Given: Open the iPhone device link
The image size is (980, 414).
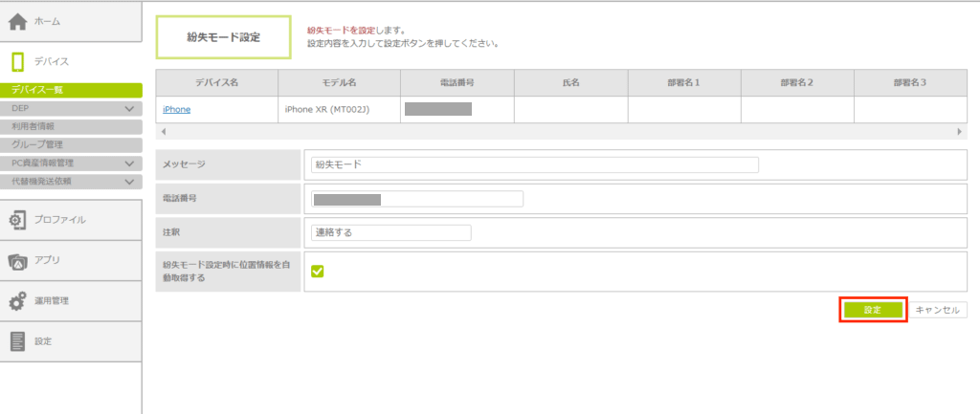Looking at the screenshot, I should coord(176,110).
